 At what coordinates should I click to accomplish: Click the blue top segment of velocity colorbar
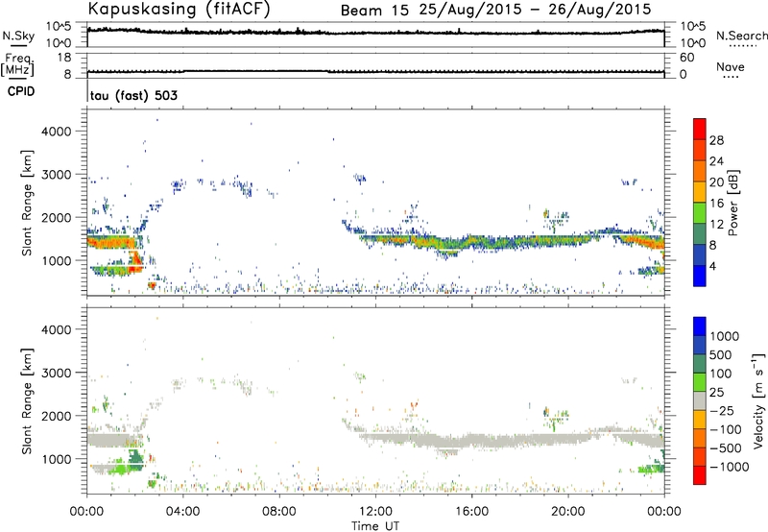pyautogui.click(x=700, y=326)
